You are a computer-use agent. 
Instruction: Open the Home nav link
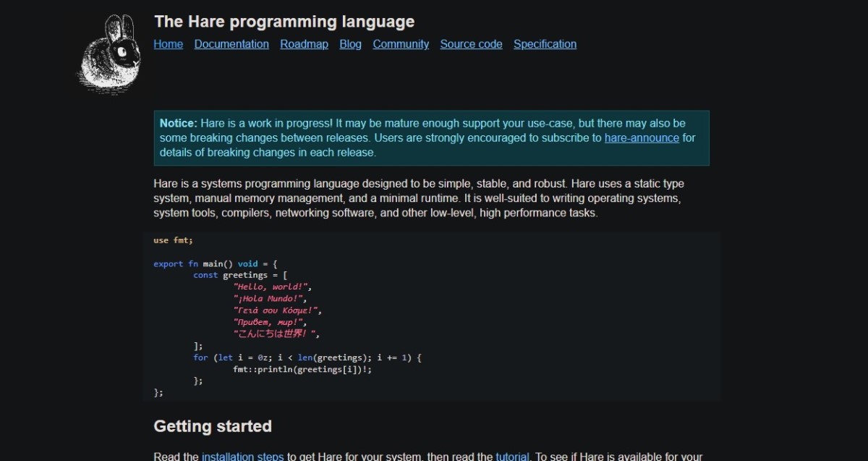pos(168,44)
